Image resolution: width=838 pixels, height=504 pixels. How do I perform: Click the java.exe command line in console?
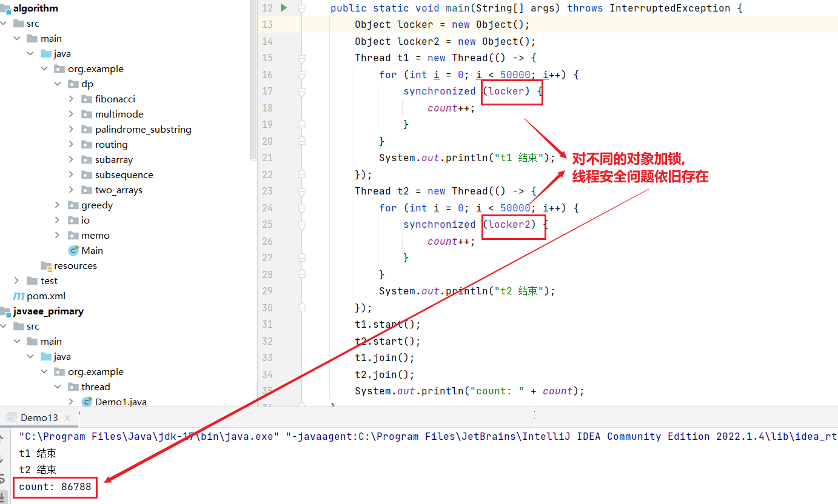pos(428,436)
